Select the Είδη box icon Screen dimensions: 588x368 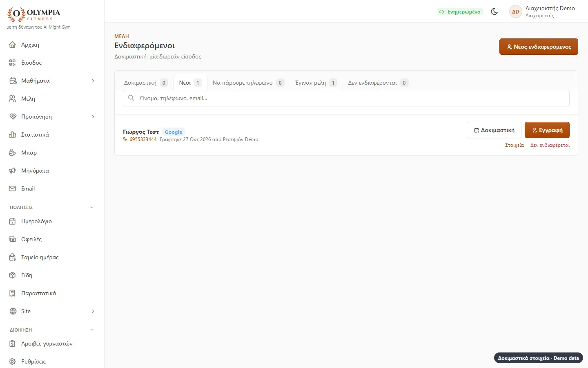pyautogui.click(x=12, y=275)
